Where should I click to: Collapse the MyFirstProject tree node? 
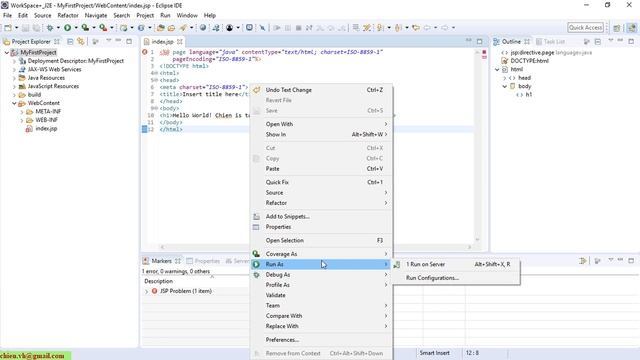coord(7,53)
